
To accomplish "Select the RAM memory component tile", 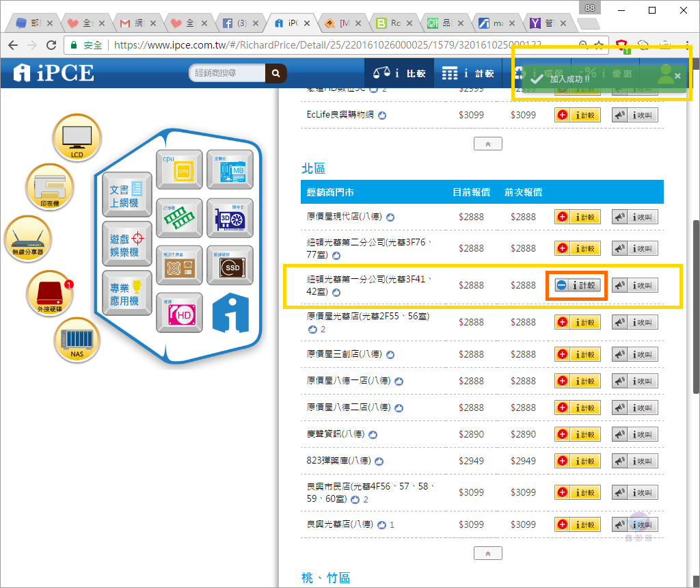I will [180, 218].
